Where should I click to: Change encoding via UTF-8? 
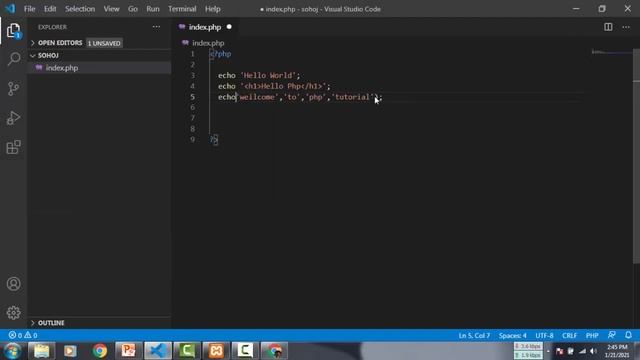(544, 336)
